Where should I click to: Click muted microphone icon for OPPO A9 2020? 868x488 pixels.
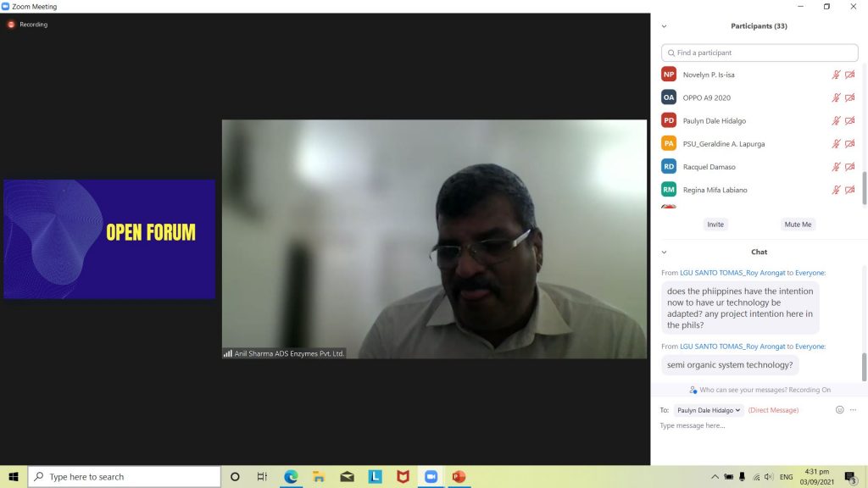[x=836, y=97]
